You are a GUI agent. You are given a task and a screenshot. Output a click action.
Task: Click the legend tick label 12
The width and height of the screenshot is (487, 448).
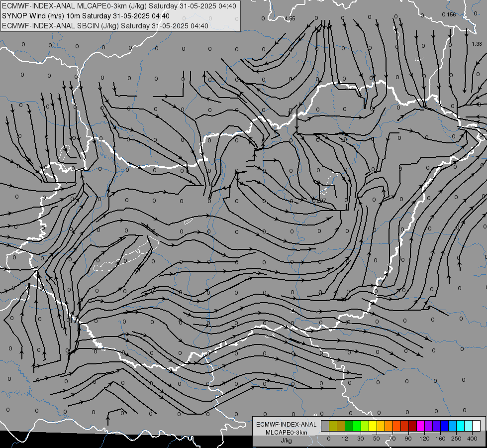click(x=345, y=439)
